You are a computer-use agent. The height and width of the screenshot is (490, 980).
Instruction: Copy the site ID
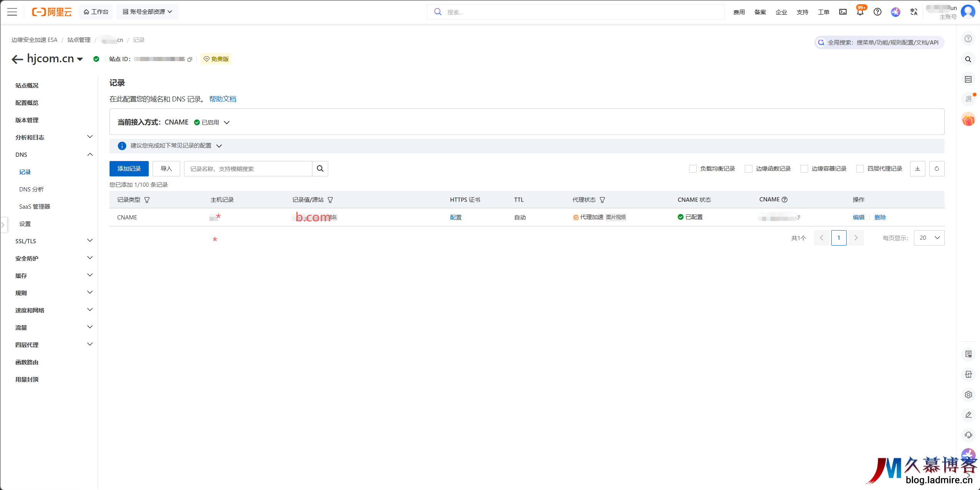[x=189, y=59]
